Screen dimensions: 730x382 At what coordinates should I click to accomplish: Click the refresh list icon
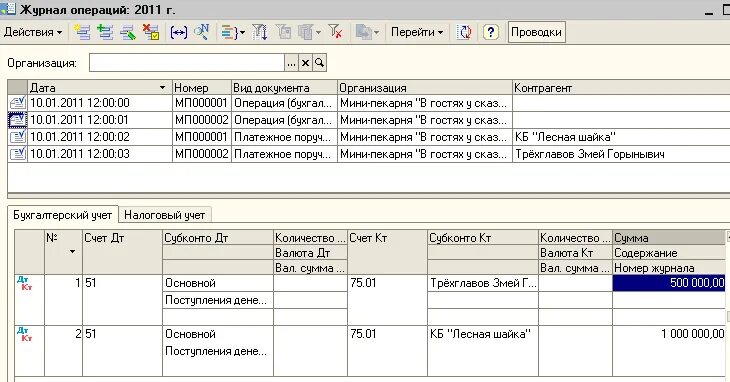464,32
